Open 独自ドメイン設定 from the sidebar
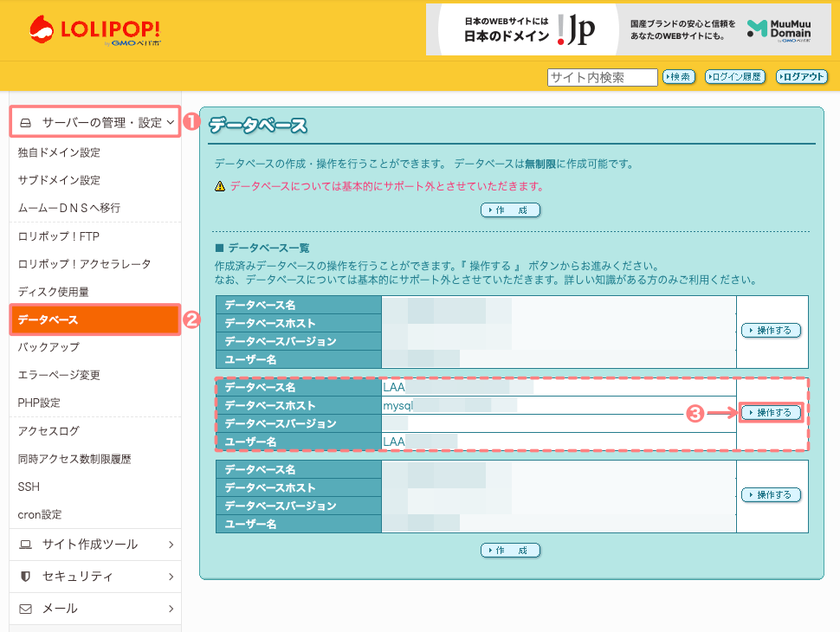Screen dimensions: 840x632 click(x=59, y=152)
